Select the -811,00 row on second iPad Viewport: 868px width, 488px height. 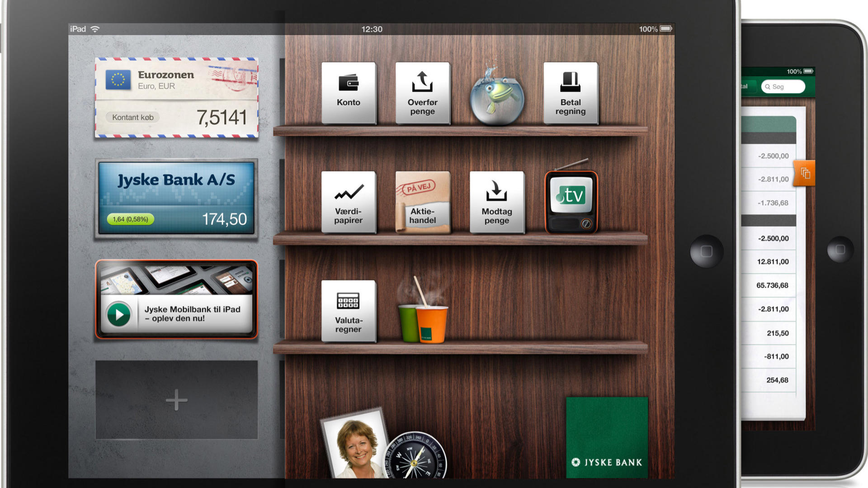[769, 356]
